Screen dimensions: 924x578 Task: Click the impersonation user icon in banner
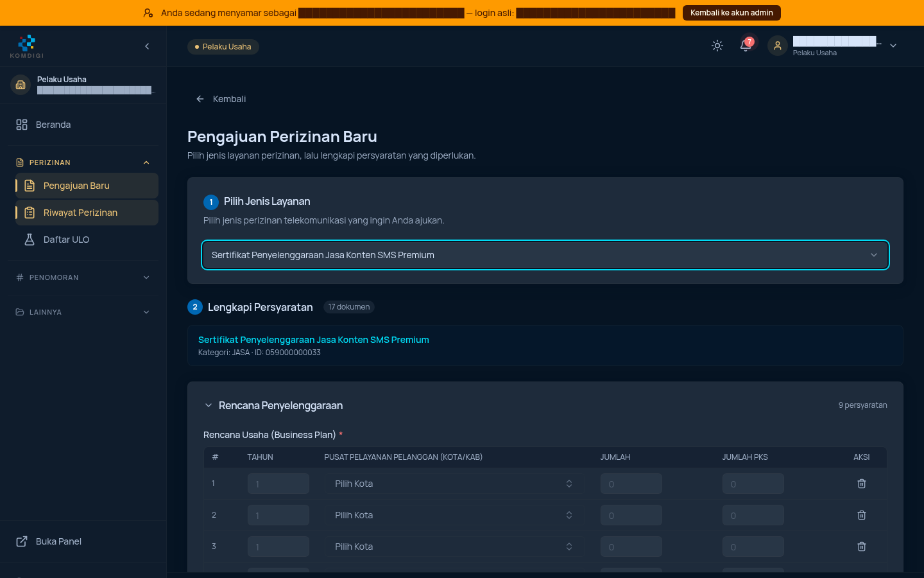pos(148,13)
